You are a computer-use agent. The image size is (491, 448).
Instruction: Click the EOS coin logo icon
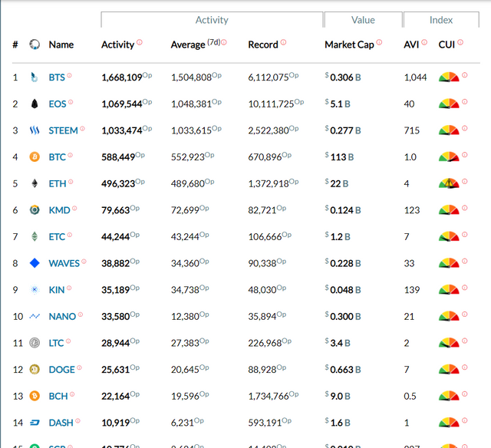35,104
